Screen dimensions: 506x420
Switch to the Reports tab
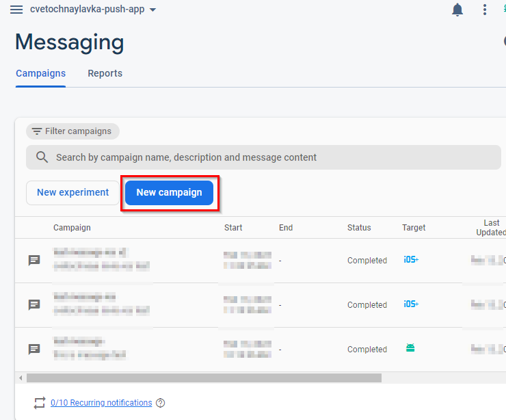click(x=105, y=74)
